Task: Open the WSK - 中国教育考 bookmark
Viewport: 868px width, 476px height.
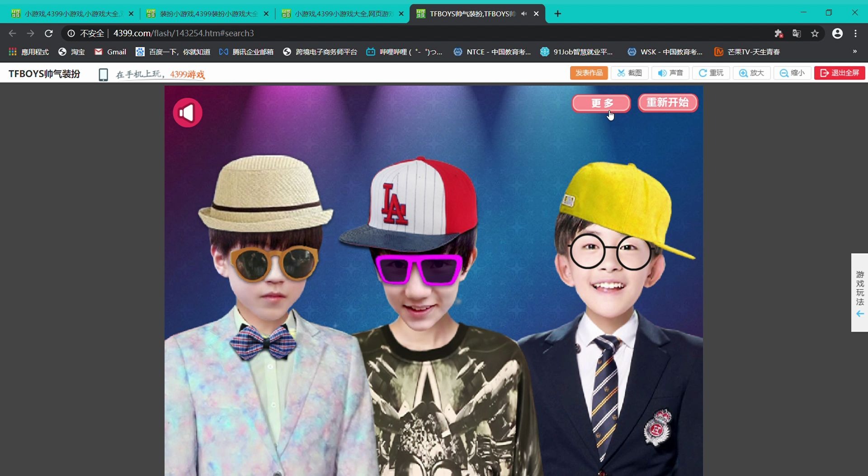Action: click(665, 52)
